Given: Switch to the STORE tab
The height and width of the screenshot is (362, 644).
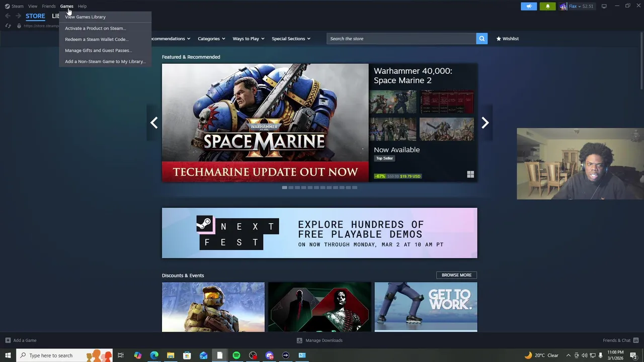Looking at the screenshot, I should click(x=35, y=16).
